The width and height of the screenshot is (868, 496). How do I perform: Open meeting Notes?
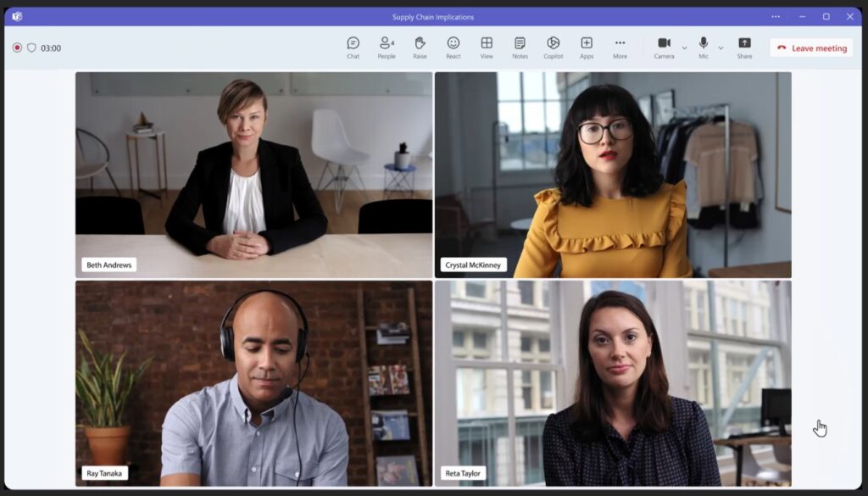coord(520,47)
